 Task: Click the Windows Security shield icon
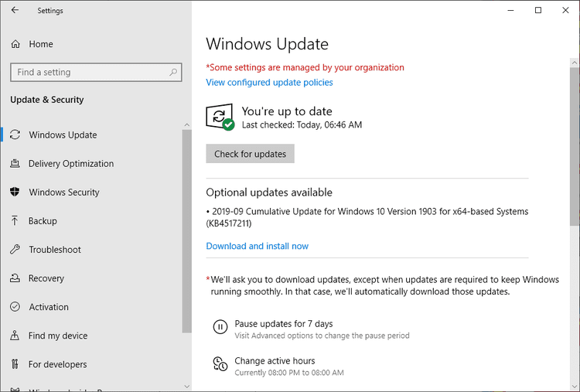(x=15, y=192)
